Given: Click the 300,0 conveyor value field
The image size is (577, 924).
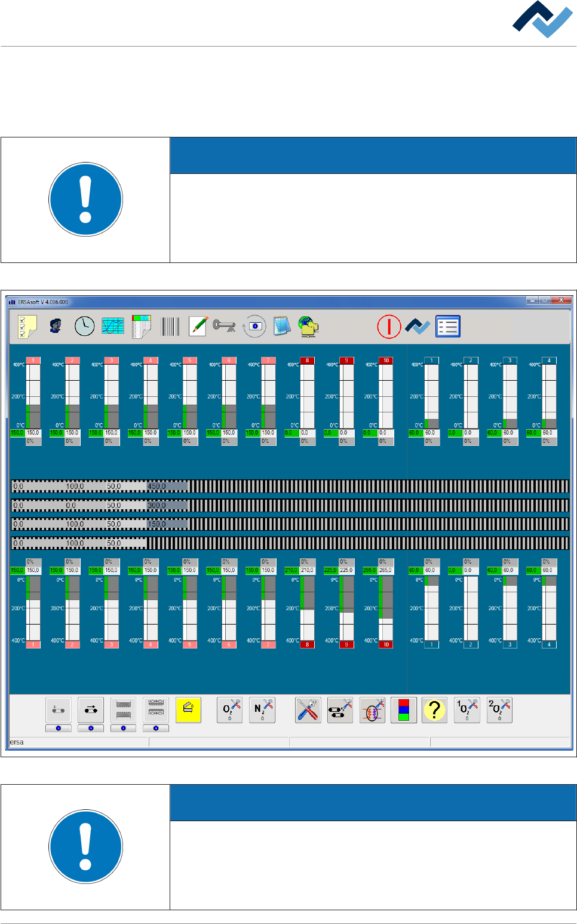Looking at the screenshot, I should [167, 506].
